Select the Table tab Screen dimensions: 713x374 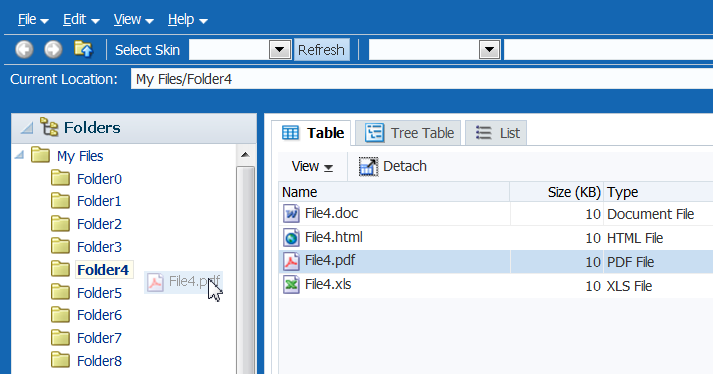(311, 133)
